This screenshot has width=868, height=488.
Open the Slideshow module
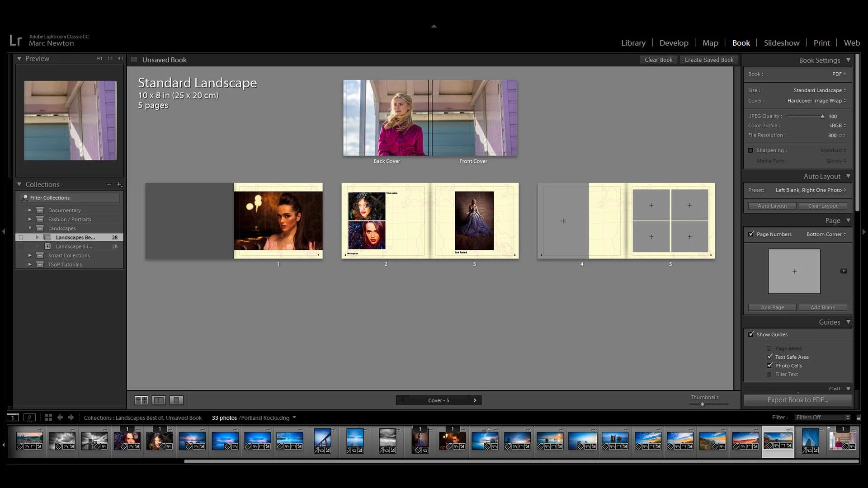point(781,43)
